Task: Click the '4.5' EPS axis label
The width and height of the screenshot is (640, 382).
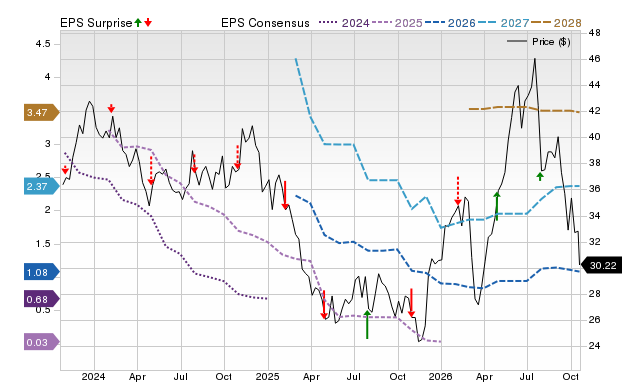Action: (x=43, y=44)
